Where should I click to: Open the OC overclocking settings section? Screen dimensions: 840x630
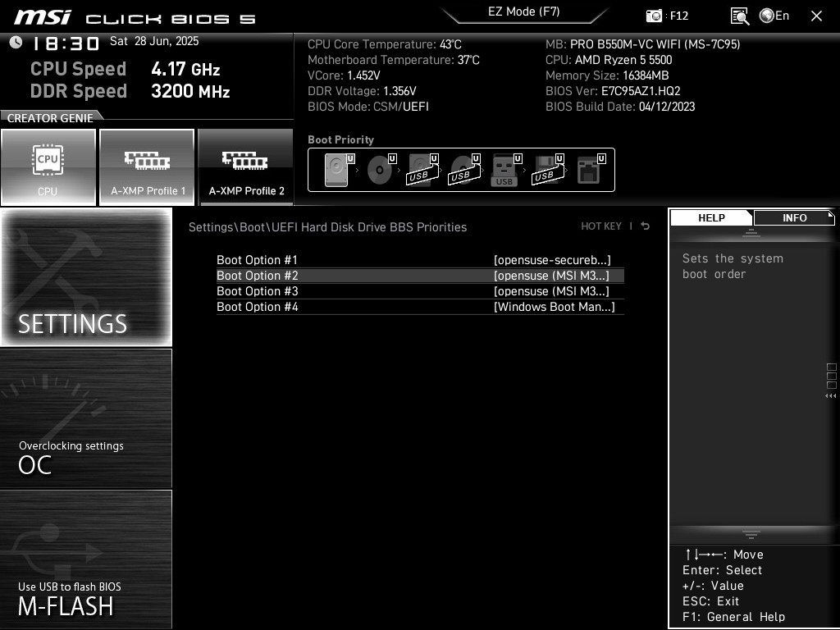[x=85, y=418]
